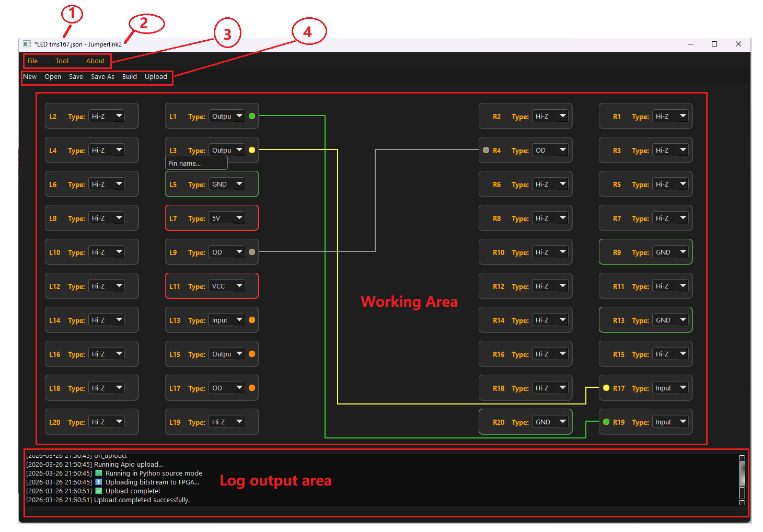Click the green connection dot on pin R19
Viewport: 763px width, 532px height.
tap(606, 422)
